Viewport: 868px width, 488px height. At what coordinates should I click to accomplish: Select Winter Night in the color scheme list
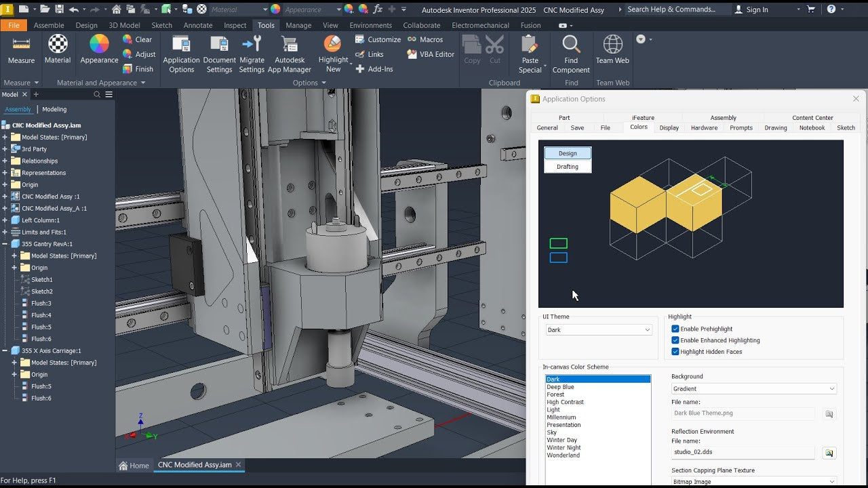point(562,447)
